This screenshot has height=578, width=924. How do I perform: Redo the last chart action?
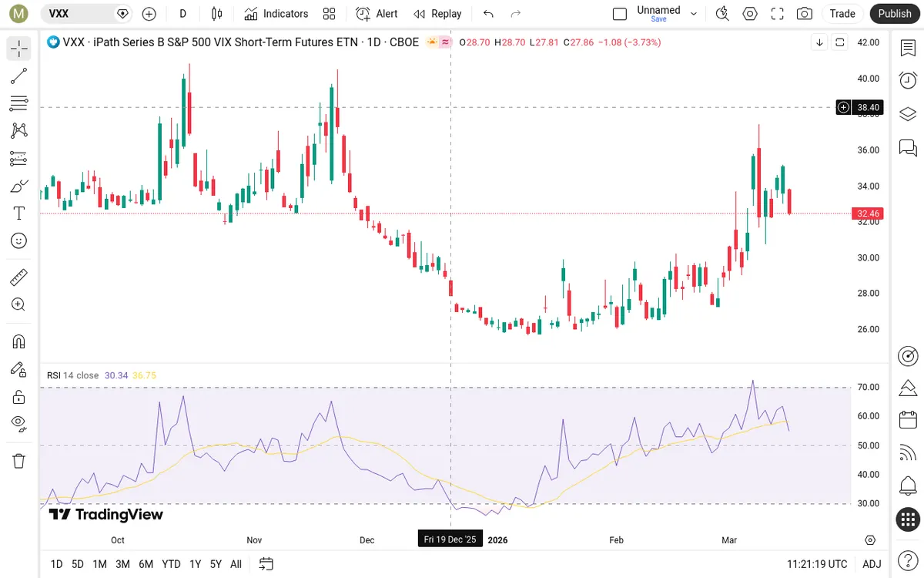tap(516, 14)
